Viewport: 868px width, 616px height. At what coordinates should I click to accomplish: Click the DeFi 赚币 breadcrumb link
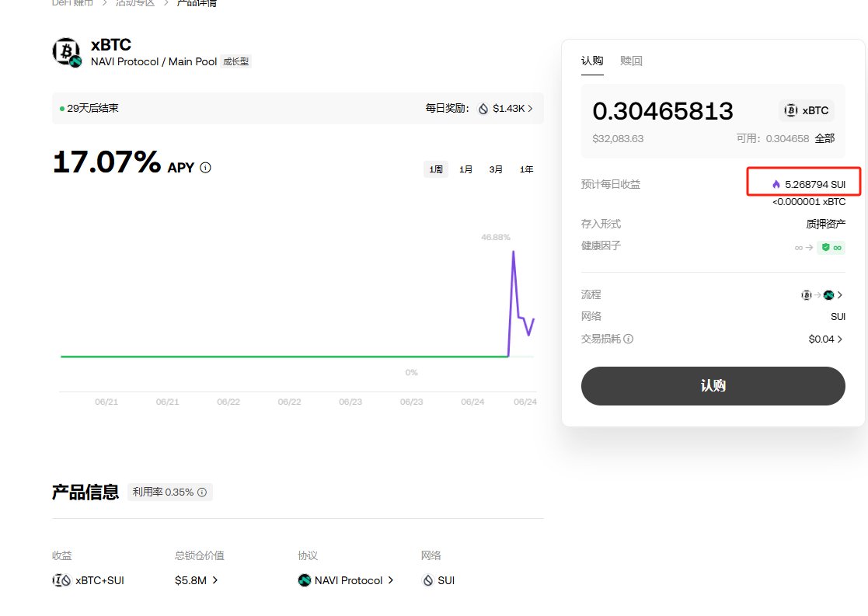(x=72, y=3)
